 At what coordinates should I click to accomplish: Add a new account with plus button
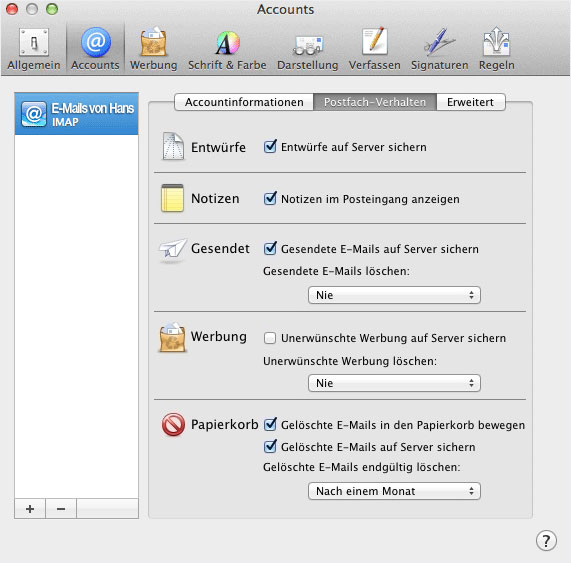tap(30, 508)
